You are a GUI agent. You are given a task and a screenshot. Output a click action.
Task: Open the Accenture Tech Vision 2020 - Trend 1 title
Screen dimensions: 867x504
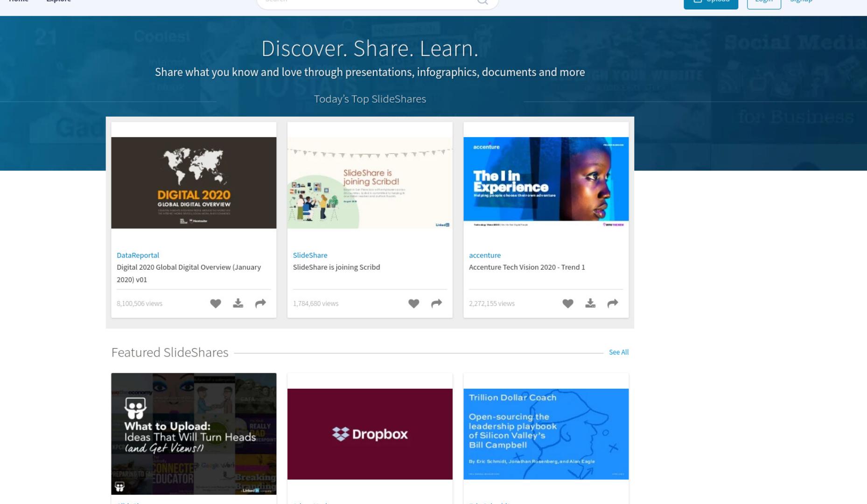click(527, 267)
